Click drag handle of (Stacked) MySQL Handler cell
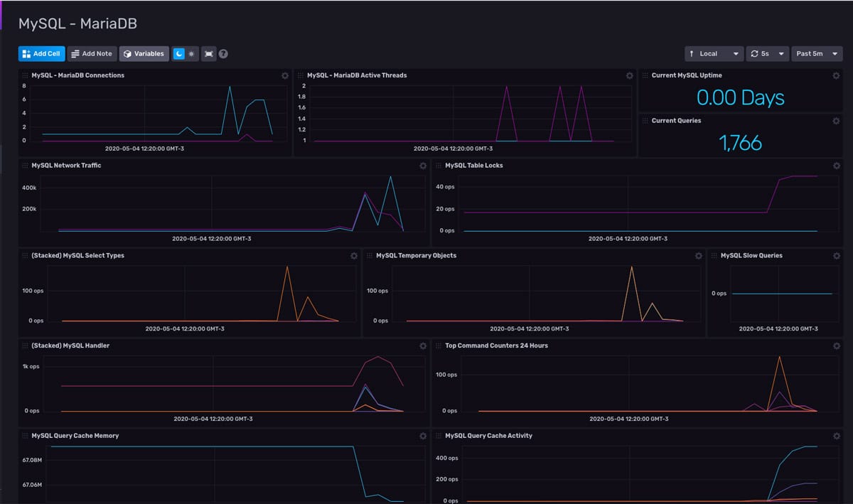 tap(25, 346)
